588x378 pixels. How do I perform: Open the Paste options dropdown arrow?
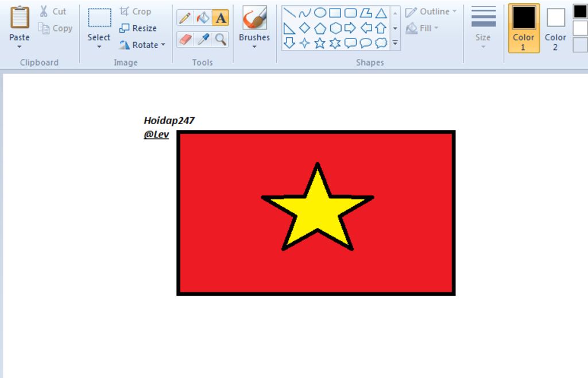click(20, 47)
